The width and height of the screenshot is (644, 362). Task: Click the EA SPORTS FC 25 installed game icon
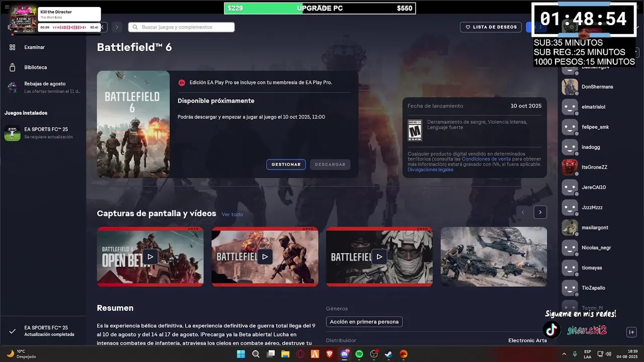pos(13,133)
